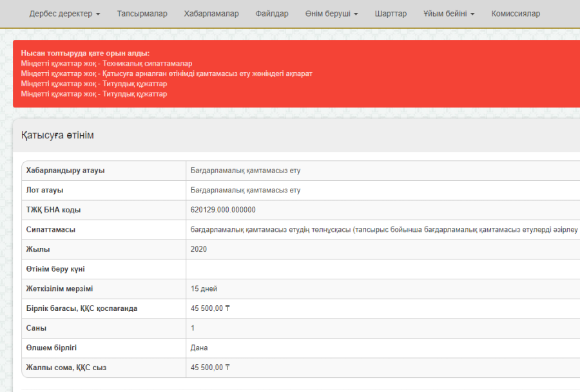Click the Қатысуға өтінім panel heading
580x392 pixels.
coord(57,135)
